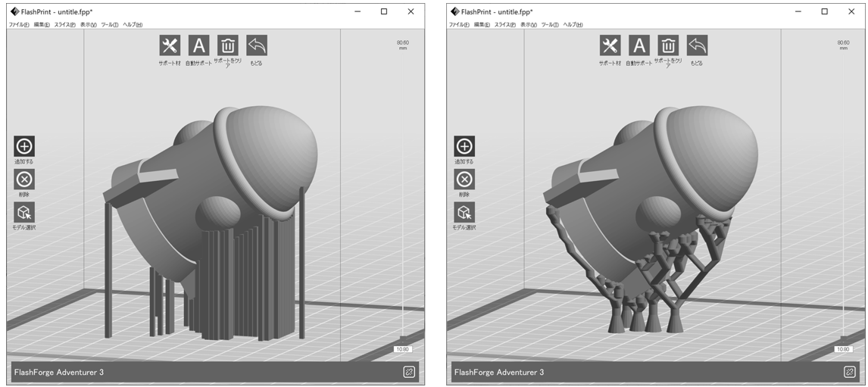The width and height of the screenshot is (868, 387).
Task: Click 自動サポート icon in left window
Action: click(198, 45)
